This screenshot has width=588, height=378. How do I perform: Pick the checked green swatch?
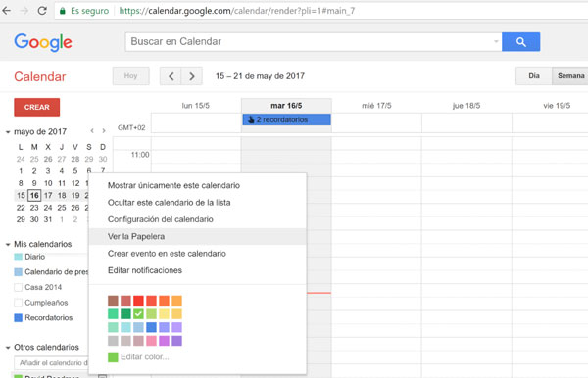pos(138,314)
